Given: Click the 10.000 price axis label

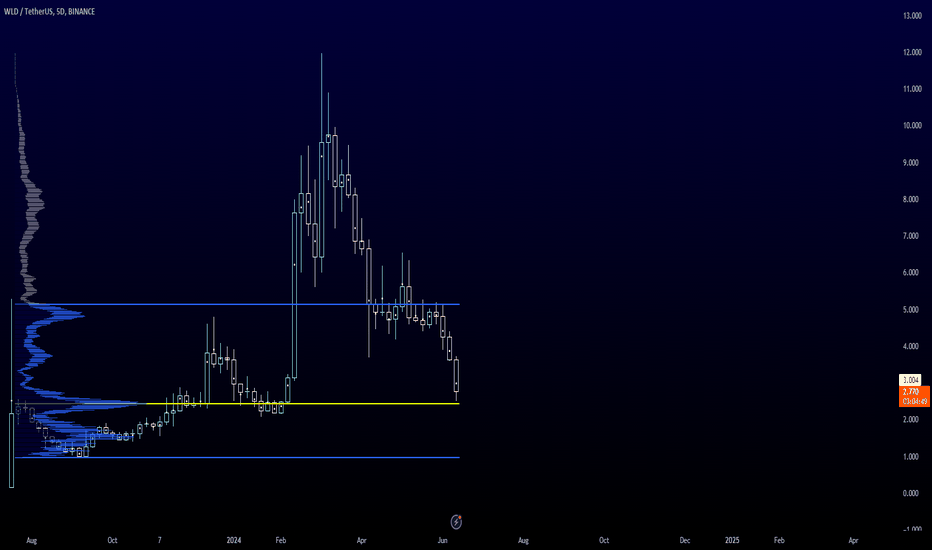Looking at the screenshot, I should click(912, 126).
